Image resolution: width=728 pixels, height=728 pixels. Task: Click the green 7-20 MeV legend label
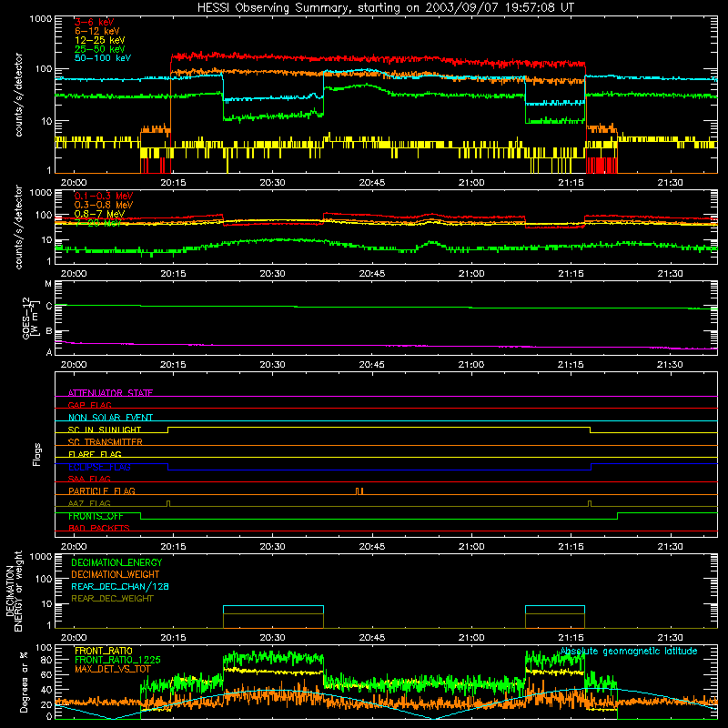click(x=98, y=223)
